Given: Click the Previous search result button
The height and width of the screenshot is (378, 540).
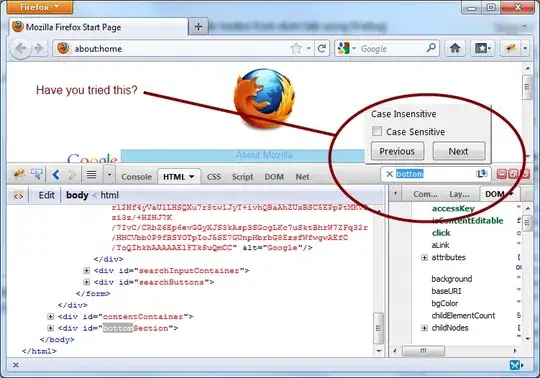Looking at the screenshot, I should click(397, 151).
